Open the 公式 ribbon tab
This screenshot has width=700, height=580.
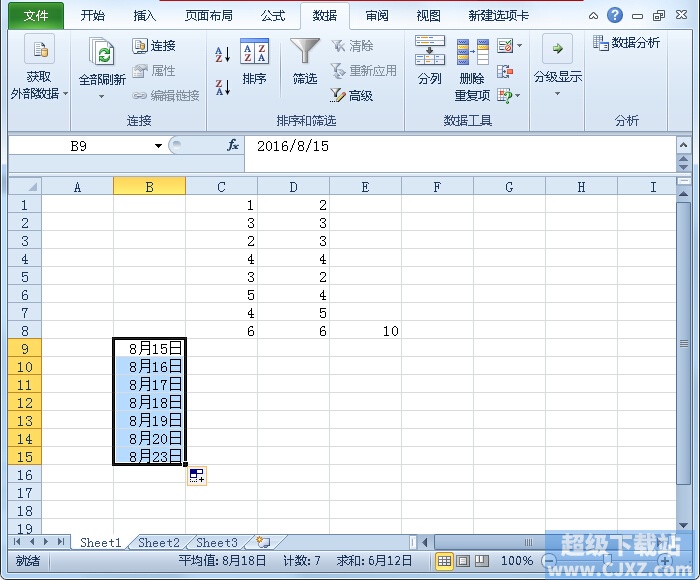[273, 16]
